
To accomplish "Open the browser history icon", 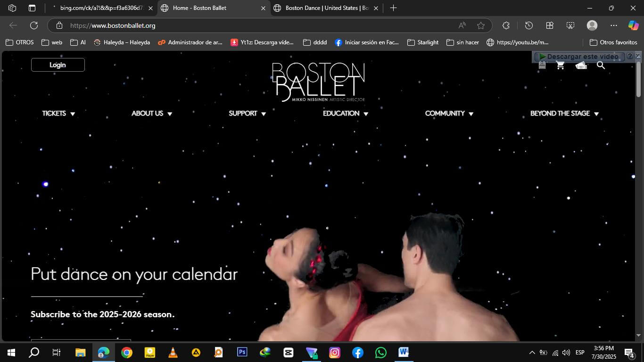I will [529, 25].
